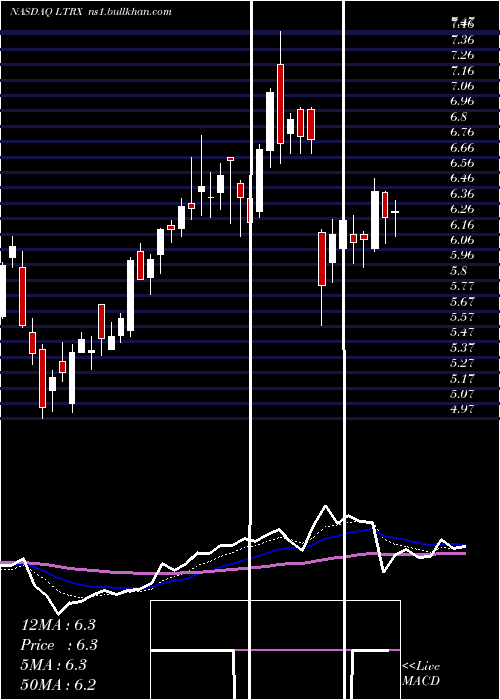Click the 6.76 price axis label

pyautogui.click(x=462, y=133)
